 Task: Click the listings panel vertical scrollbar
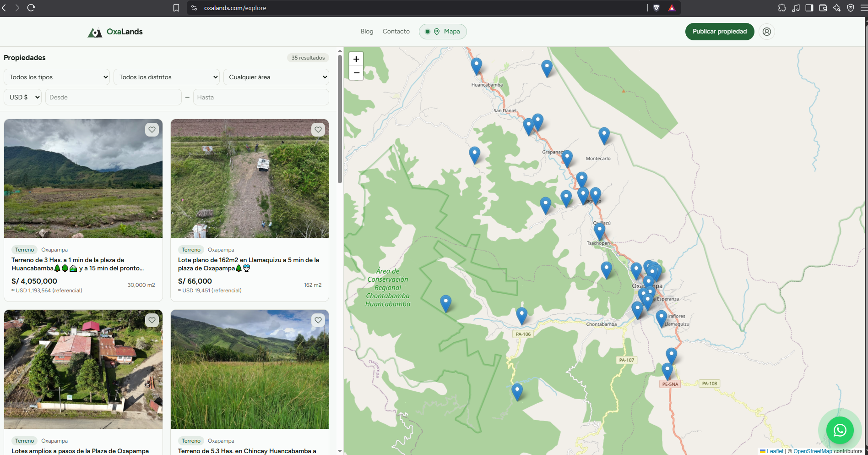[340, 119]
